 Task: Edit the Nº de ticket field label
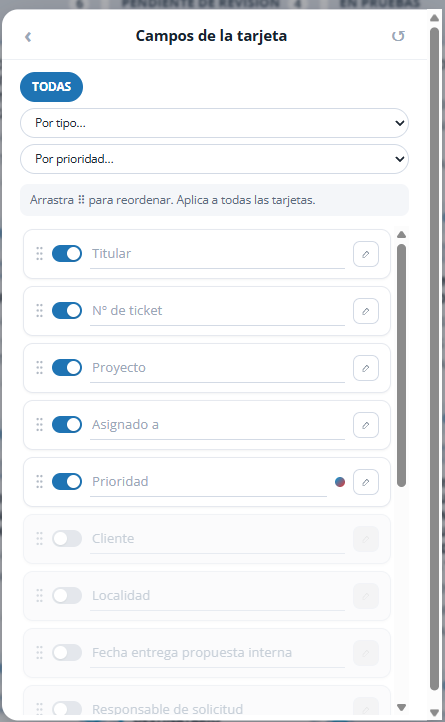tap(217, 311)
